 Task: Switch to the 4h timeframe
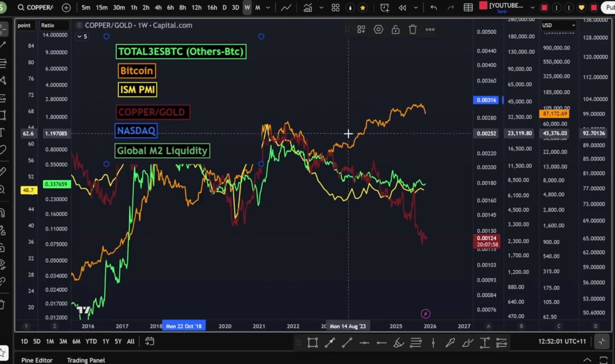tap(158, 8)
